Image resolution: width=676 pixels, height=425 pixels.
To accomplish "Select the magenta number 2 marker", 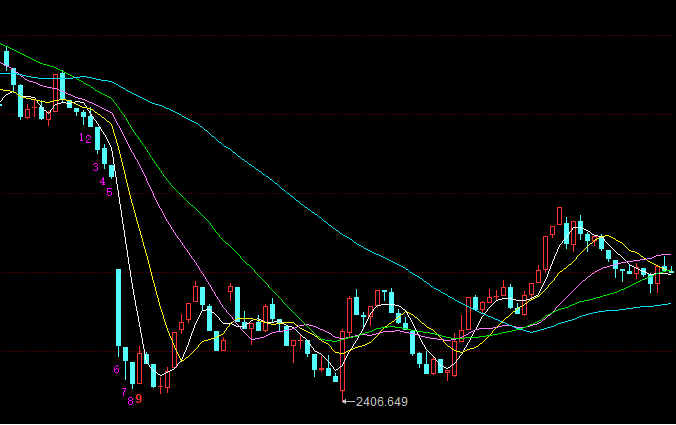I will coord(89,139).
